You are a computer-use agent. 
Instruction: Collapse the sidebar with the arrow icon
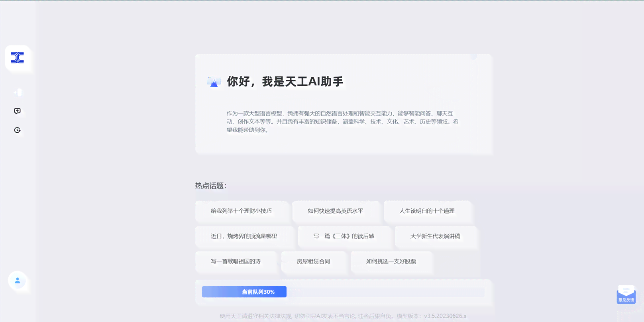(x=18, y=92)
